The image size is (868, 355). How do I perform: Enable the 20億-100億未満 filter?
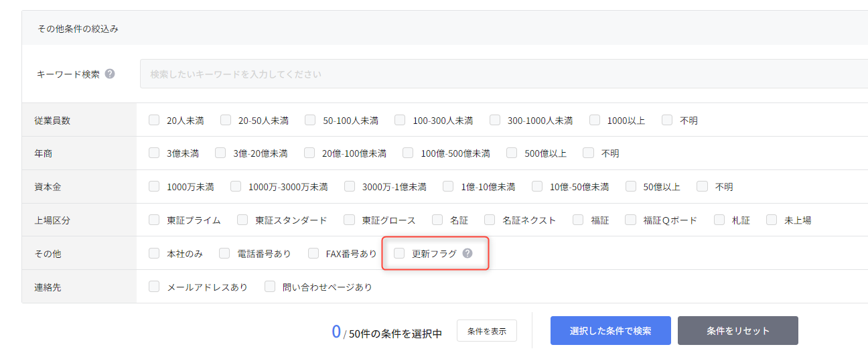coord(309,153)
